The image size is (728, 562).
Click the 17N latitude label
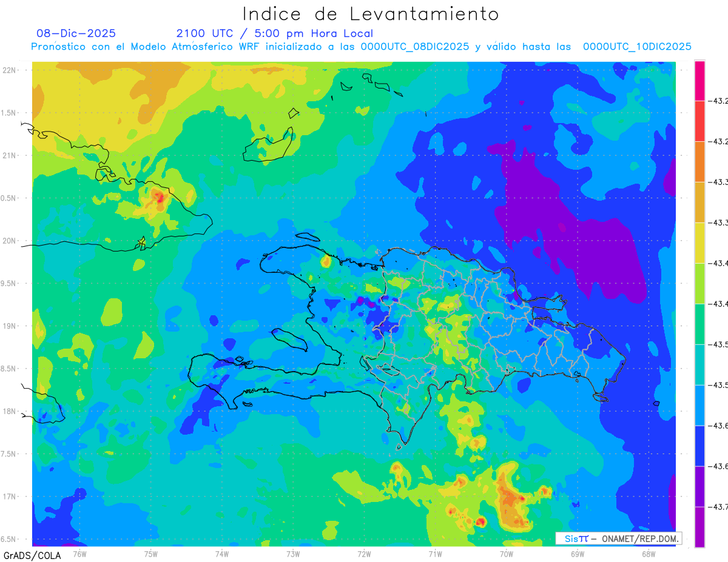tap(9, 497)
